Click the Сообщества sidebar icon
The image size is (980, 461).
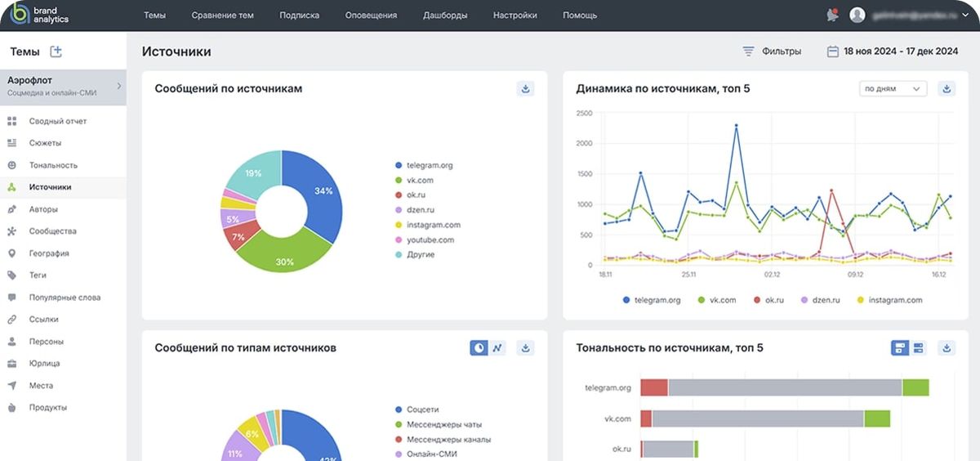(11, 231)
